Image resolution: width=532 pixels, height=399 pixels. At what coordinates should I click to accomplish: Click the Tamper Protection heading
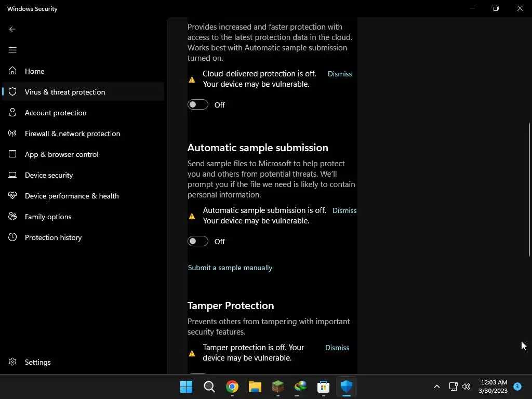coord(231,305)
